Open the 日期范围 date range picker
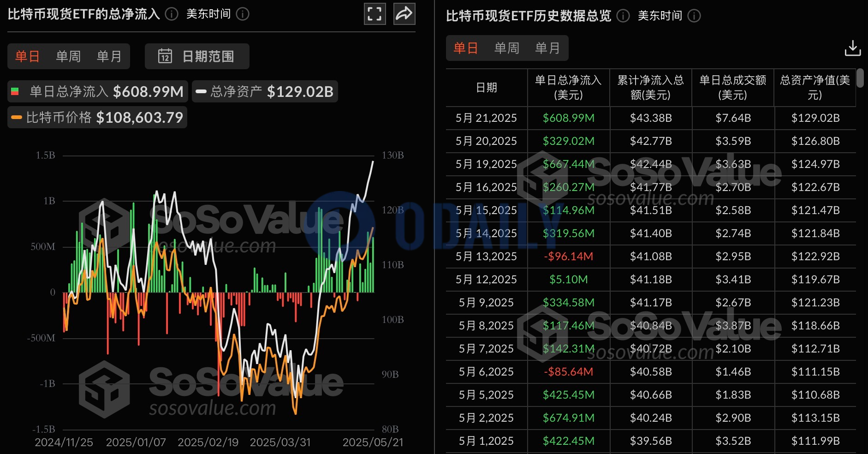 coord(197,56)
